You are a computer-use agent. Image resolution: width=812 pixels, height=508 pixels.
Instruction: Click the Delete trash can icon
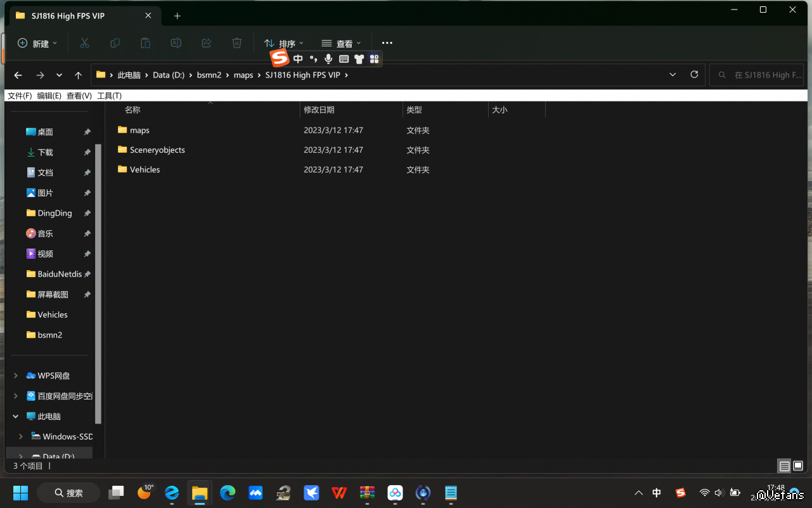click(236, 43)
